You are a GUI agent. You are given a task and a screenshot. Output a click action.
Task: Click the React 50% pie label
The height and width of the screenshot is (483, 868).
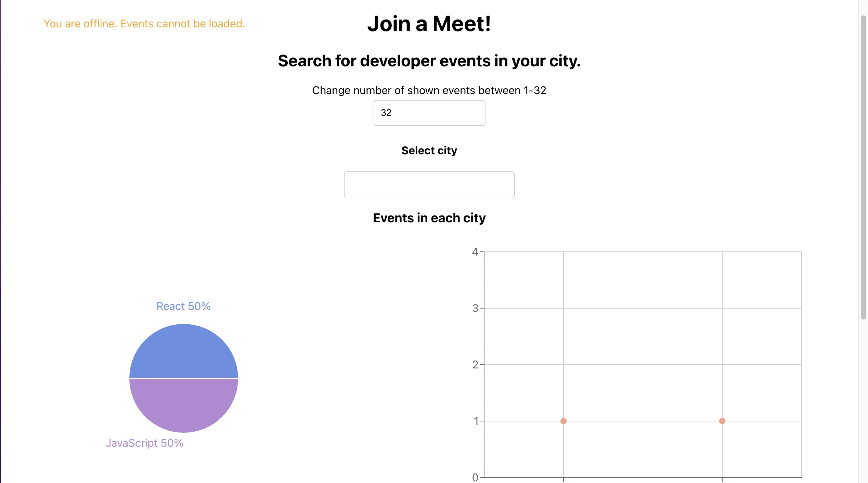pos(183,306)
